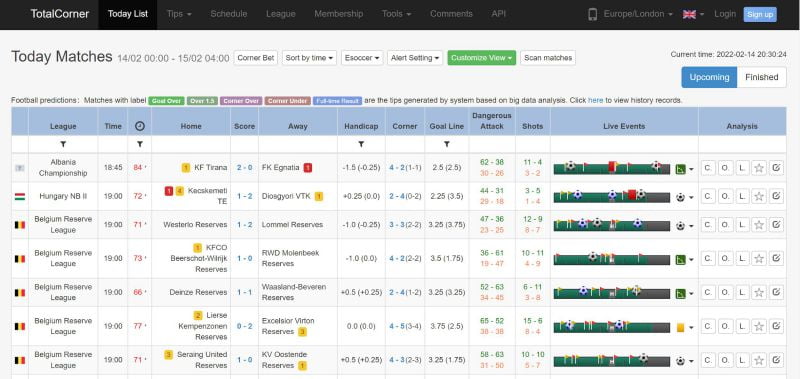The image size is (800, 379).
Task: Open the Membership page
Action: point(339,14)
